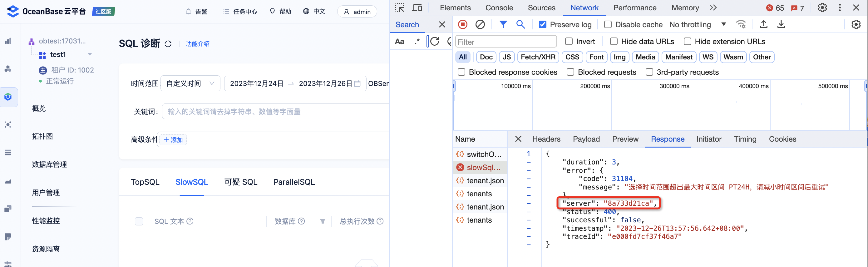Open the Headers tab of the request

[x=546, y=139]
